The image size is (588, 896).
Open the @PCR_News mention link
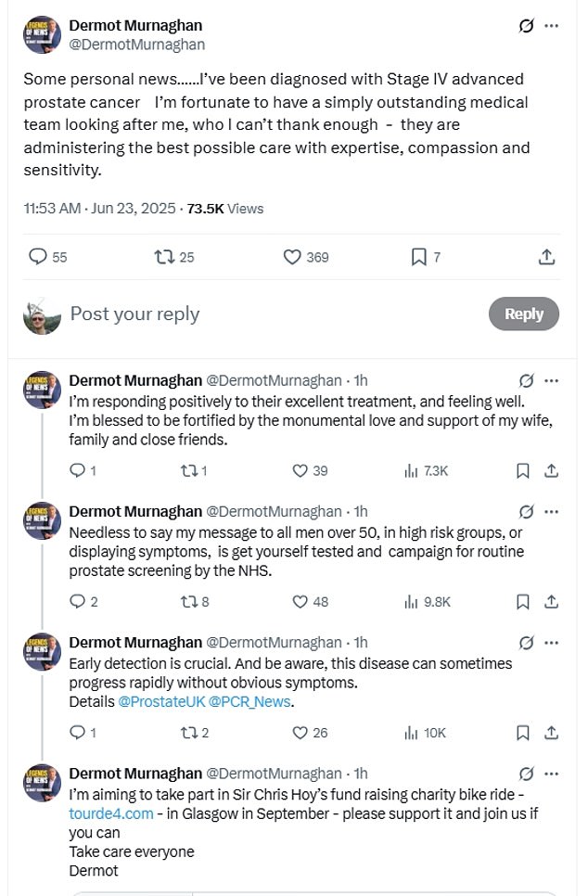click(250, 702)
